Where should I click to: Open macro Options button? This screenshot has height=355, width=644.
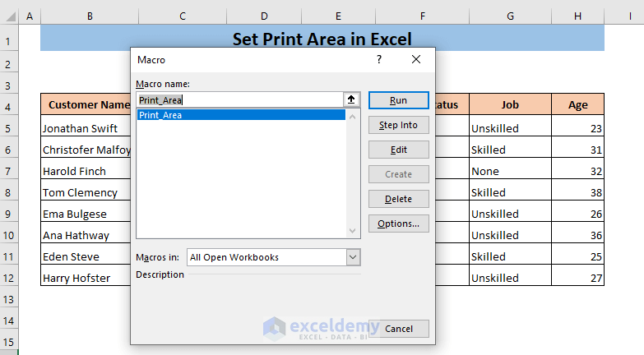click(x=398, y=224)
